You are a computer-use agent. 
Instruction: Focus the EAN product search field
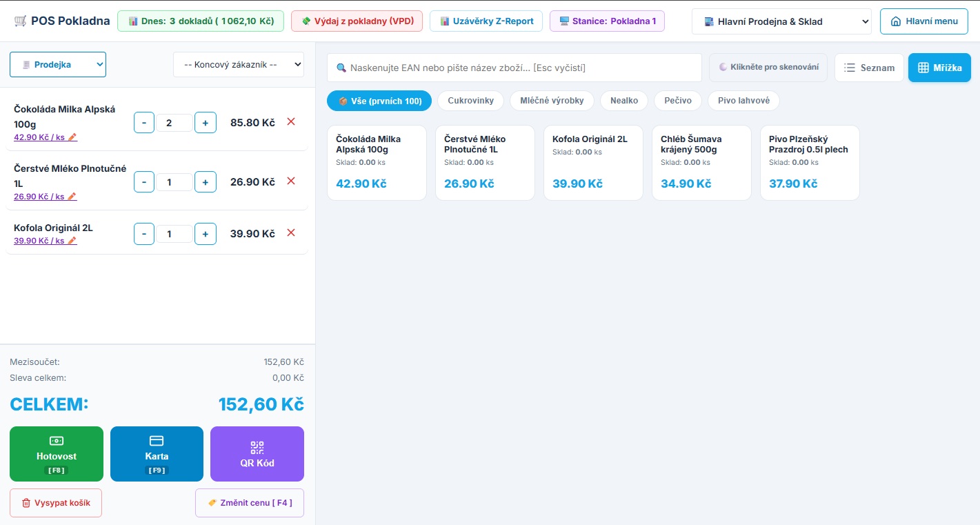(514, 68)
